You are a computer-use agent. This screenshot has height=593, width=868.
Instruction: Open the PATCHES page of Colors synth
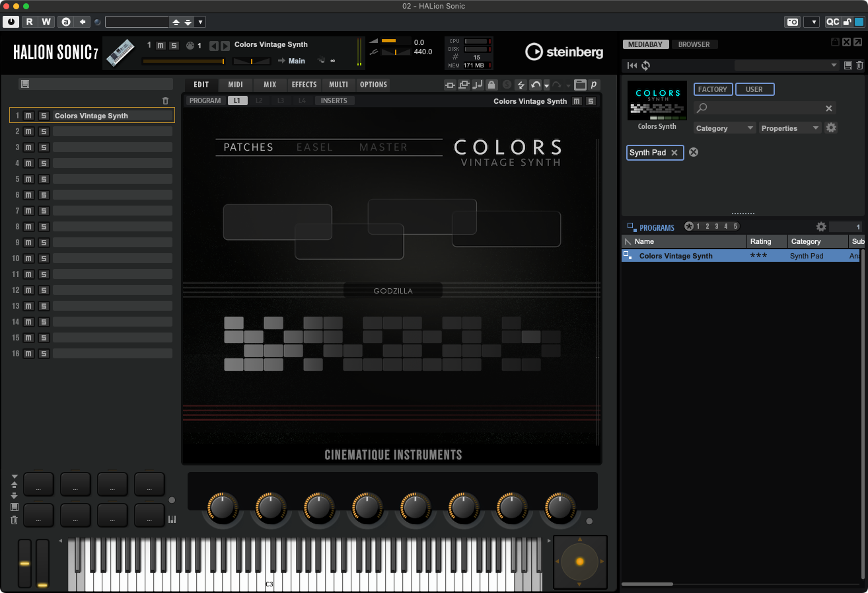point(248,147)
